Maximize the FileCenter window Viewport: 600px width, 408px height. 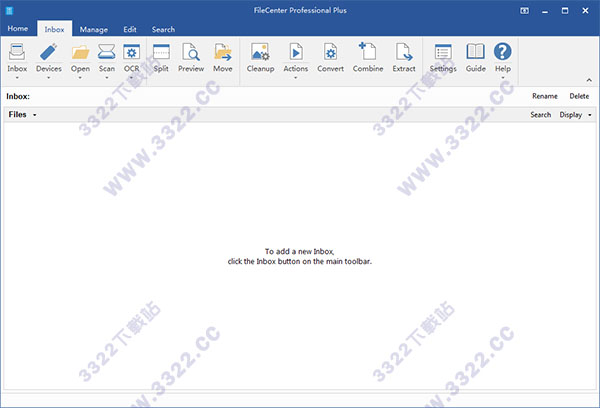565,11
